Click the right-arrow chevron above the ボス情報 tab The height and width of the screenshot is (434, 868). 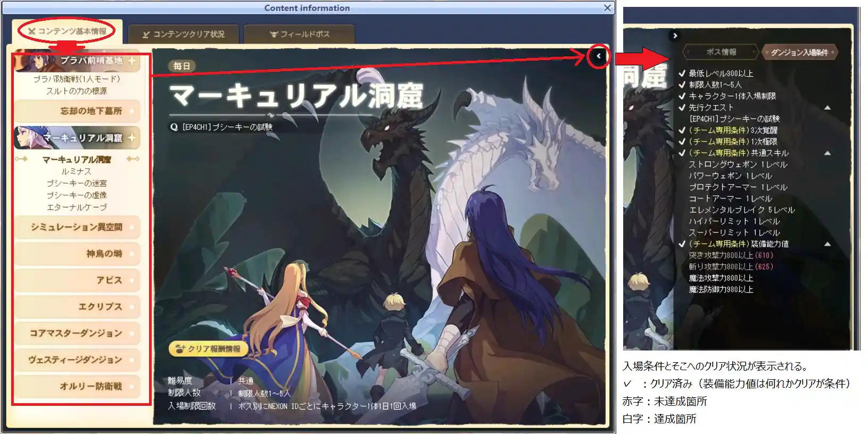[675, 36]
